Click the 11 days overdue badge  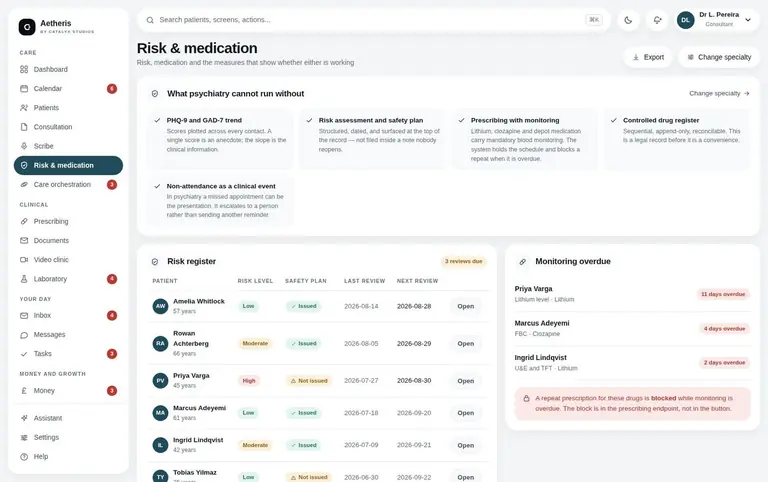coord(723,294)
